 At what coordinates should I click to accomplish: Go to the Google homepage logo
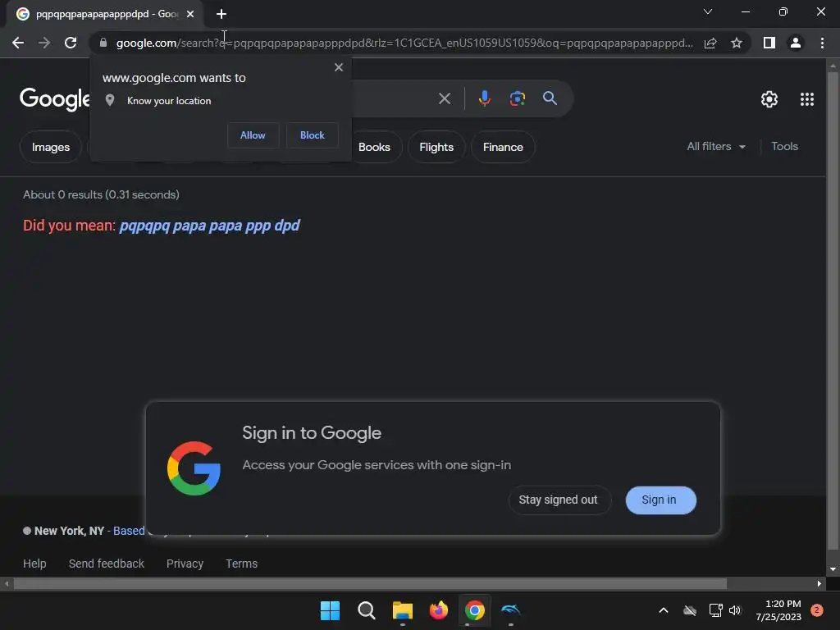[55, 99]
